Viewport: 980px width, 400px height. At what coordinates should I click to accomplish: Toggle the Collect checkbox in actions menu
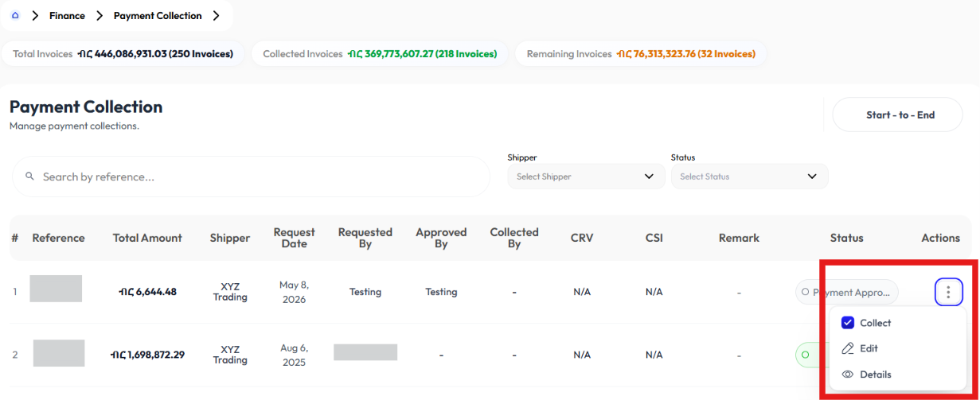[848, 323]
